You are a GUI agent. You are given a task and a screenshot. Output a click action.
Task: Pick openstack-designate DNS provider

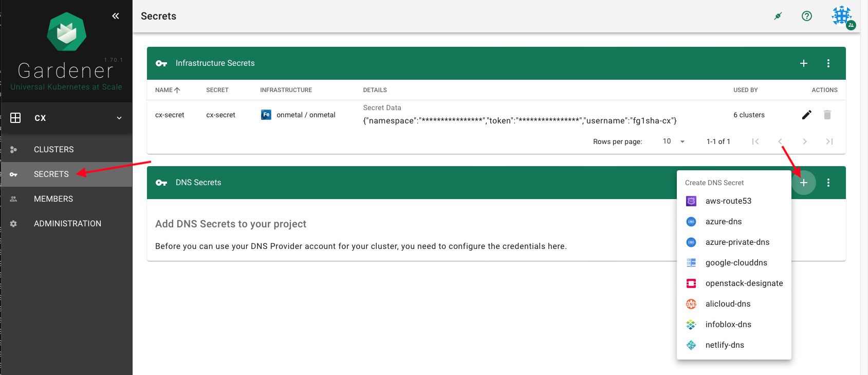(x=744, y=283)
